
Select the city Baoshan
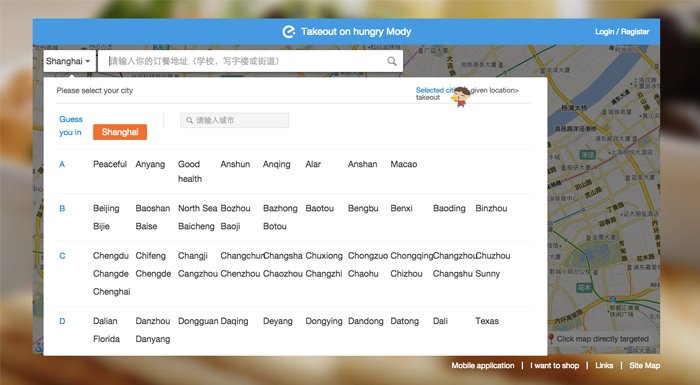pos(153,208)
